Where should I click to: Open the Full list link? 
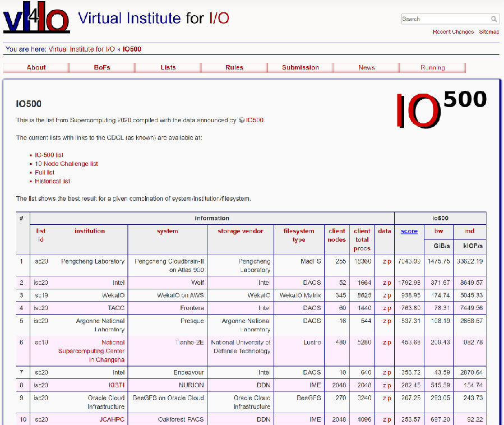(45, 172)
